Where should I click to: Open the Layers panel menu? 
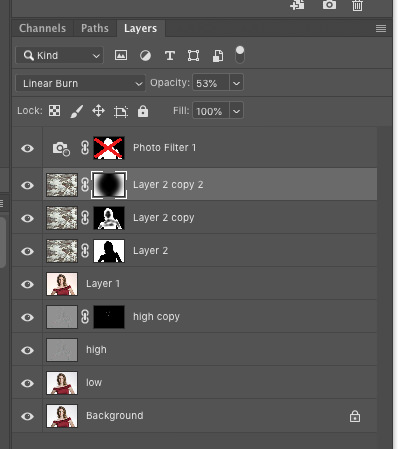click(381, 29)
